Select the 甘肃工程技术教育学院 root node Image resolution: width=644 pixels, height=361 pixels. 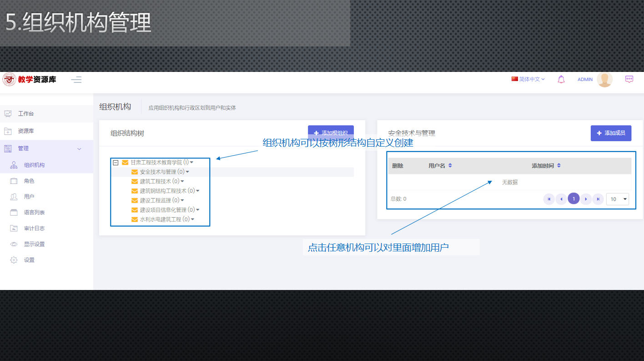(156, 162)
